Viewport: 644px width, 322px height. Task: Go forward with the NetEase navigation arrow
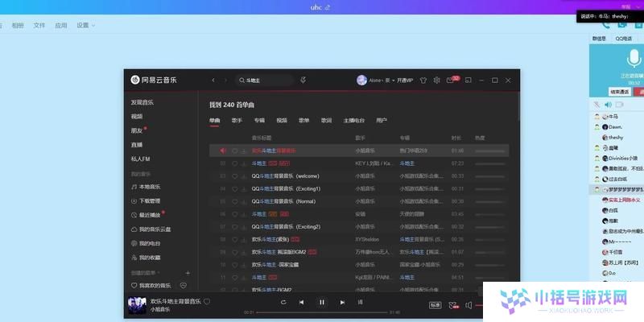tap(225, 80)
